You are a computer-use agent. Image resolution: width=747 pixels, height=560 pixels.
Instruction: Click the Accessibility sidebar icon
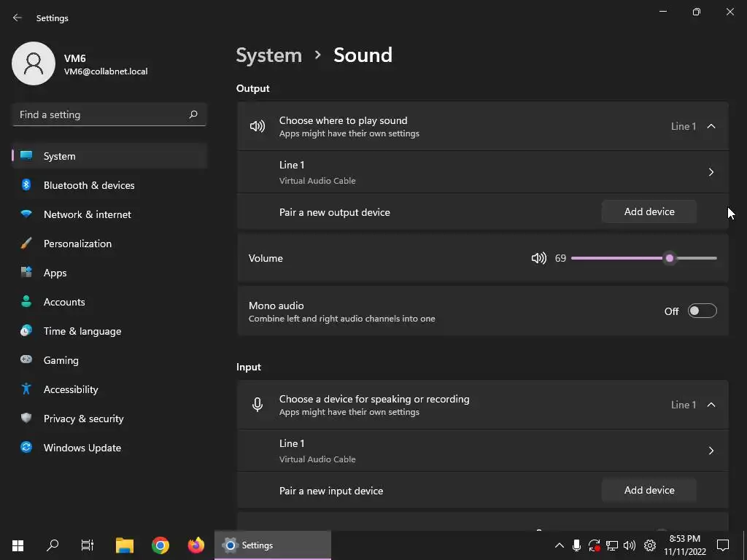pyautogui.click(x=26, y=389)
